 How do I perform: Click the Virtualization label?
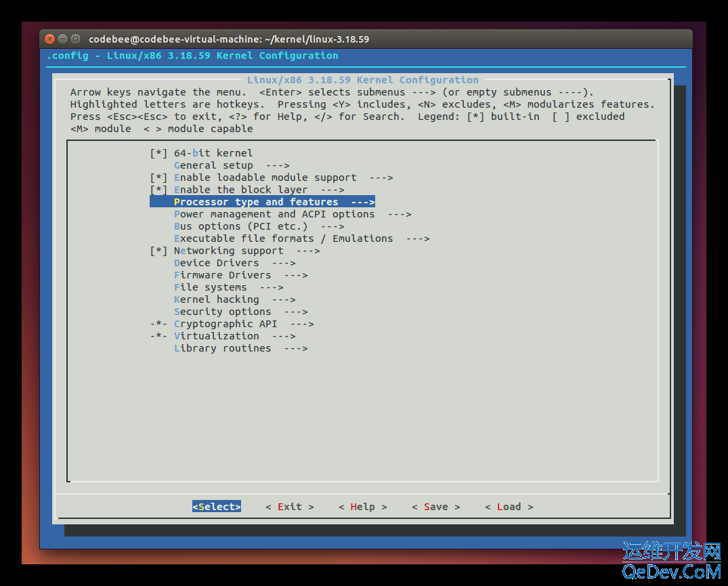coord(216,336)
